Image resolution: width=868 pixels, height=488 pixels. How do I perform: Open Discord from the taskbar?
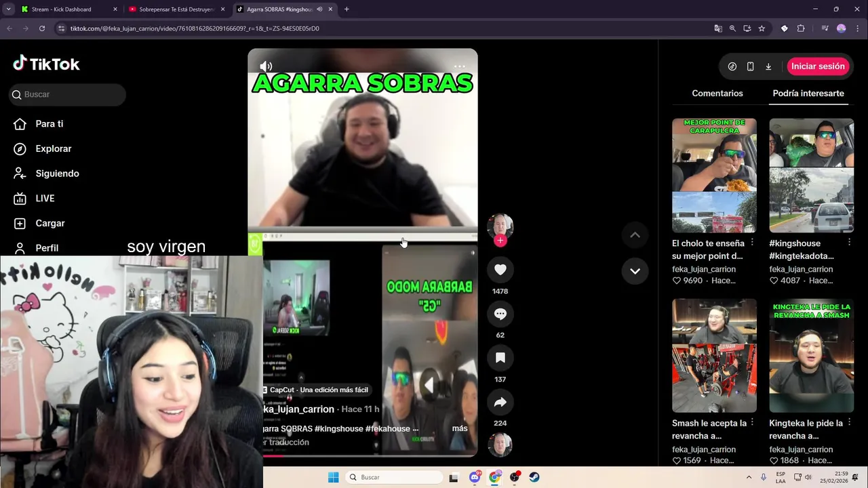pyautogui.click(x=475, y=477)
